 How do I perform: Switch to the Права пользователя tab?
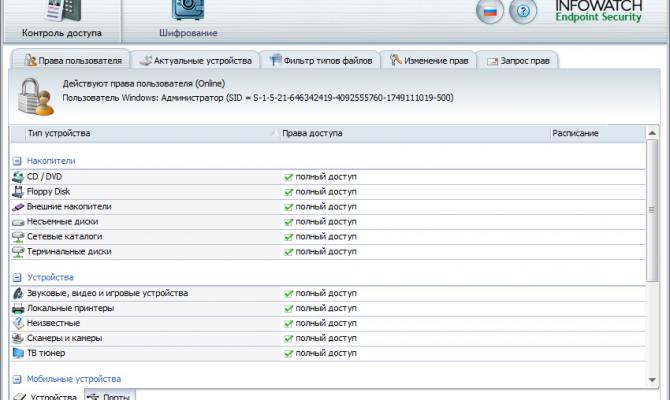point(71,60)
